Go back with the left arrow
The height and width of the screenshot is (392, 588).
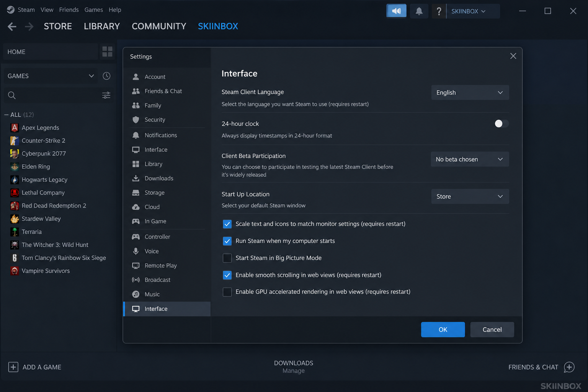(12, 26)
